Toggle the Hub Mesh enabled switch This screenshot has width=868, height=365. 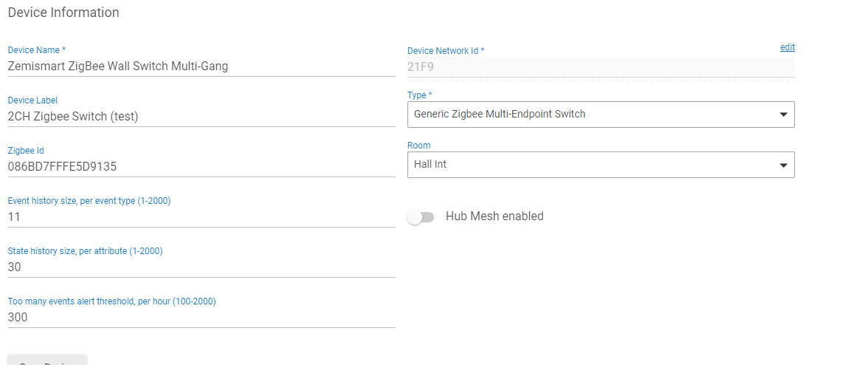click(421, 217)
